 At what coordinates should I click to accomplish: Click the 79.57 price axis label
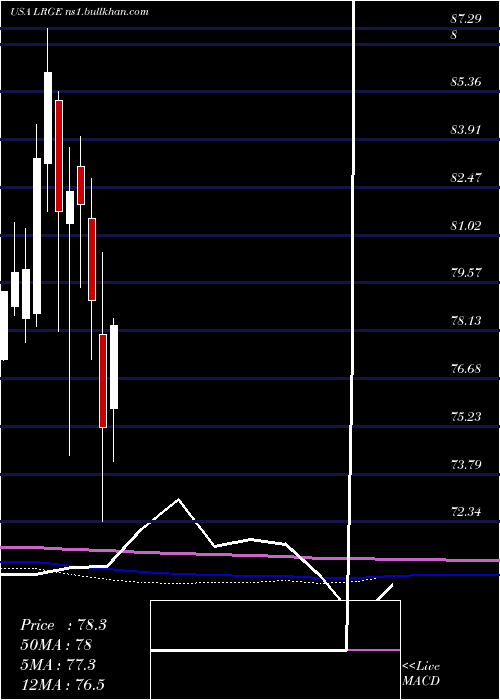click(x=466, y=273)
